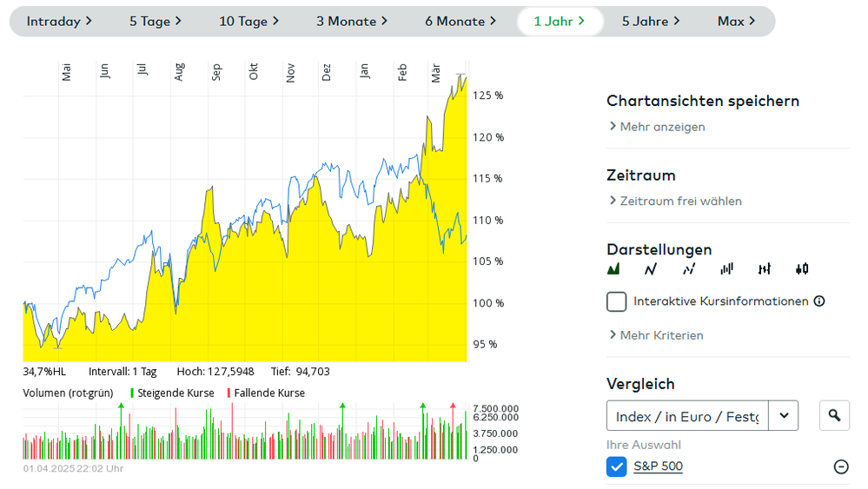Switch to OHLC chart style

tap(765, 269)
